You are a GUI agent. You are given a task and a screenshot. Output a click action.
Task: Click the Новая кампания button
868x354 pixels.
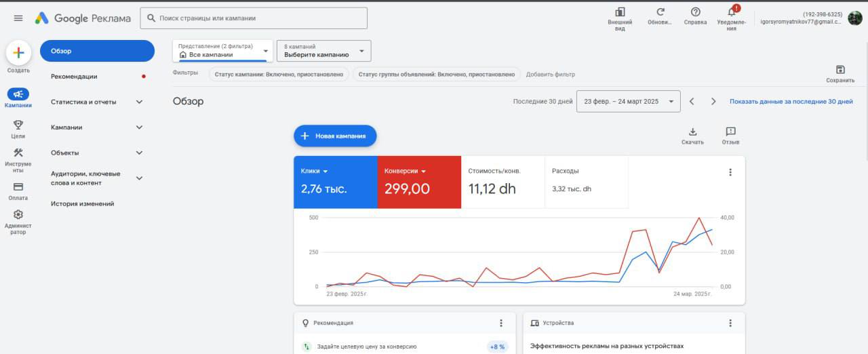(335, 136)
